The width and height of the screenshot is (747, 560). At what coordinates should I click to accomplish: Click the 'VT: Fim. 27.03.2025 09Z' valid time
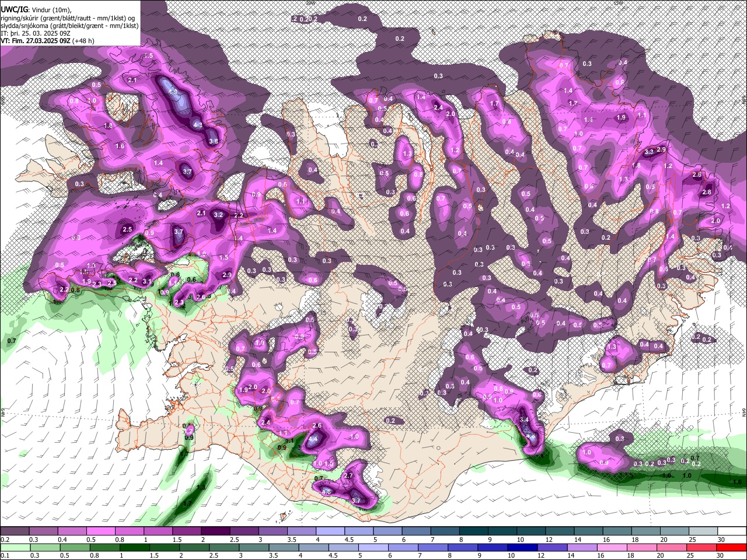pos(36,41)
